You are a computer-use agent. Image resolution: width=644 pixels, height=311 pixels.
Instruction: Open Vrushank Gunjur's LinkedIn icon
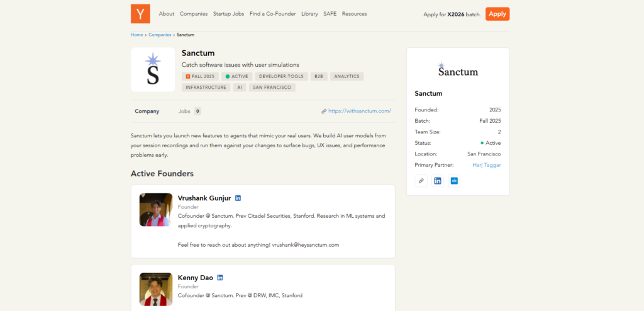(x=238, y=198)
